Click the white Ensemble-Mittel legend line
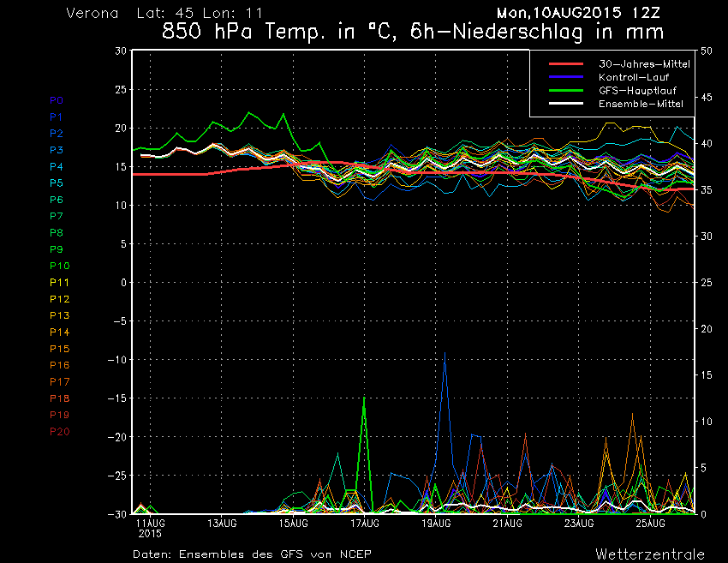Viewport: 728px width, 563px height. tap(566, 103)
